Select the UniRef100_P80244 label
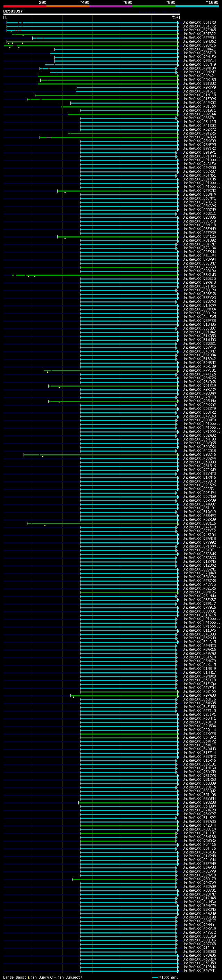 click(x=199, y=459)
